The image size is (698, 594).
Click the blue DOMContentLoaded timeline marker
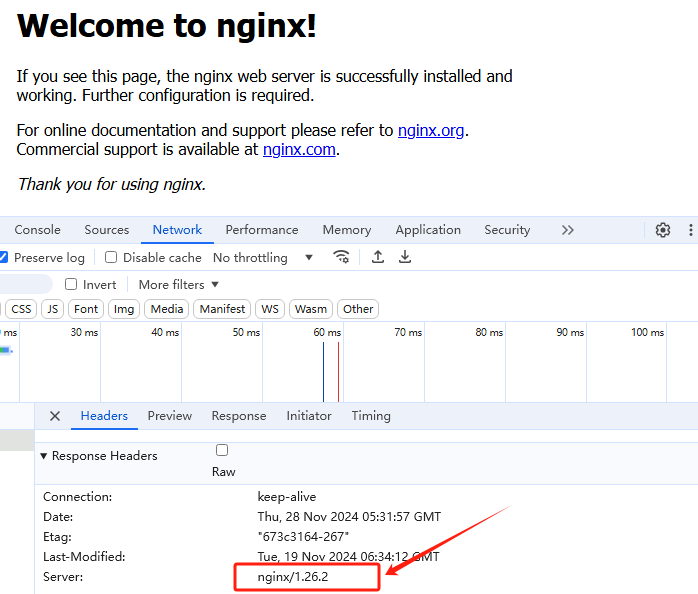coord(324,372)
